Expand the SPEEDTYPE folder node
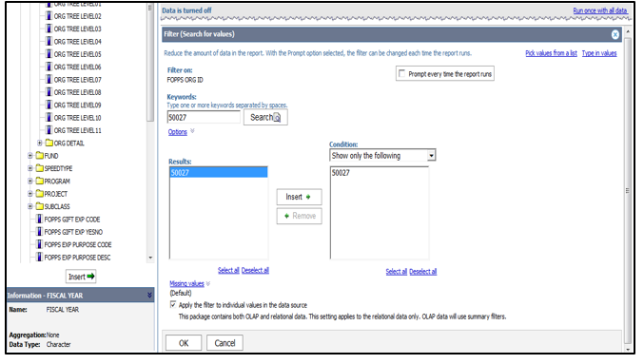Viewport: 644px width, 364px height. click(x=30, y=168)
